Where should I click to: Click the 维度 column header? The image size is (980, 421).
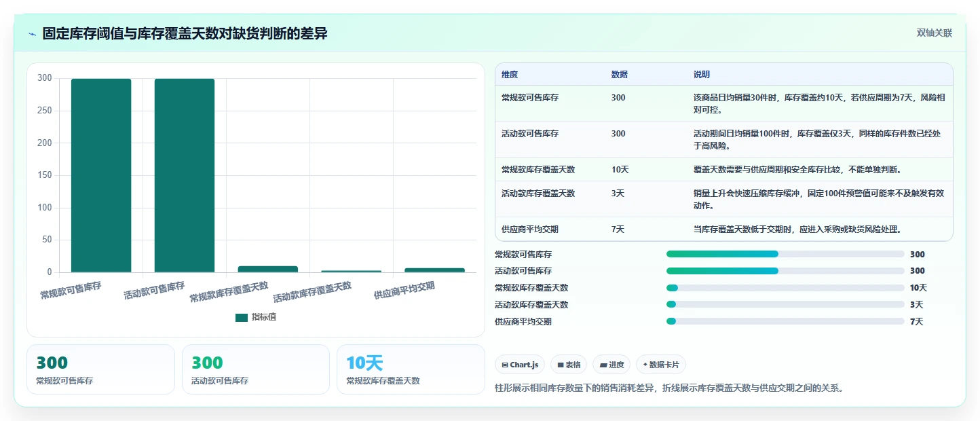[510, 75]
